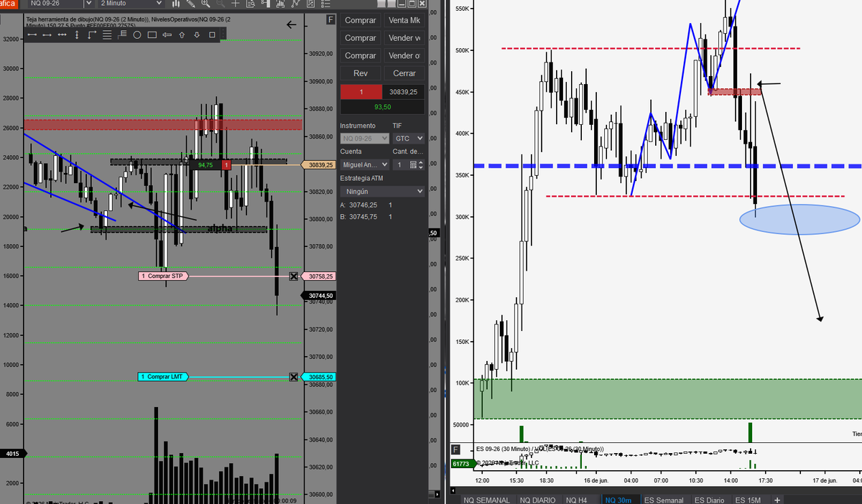
Task: Click the Cerrar position button
Action: [404, 73]
